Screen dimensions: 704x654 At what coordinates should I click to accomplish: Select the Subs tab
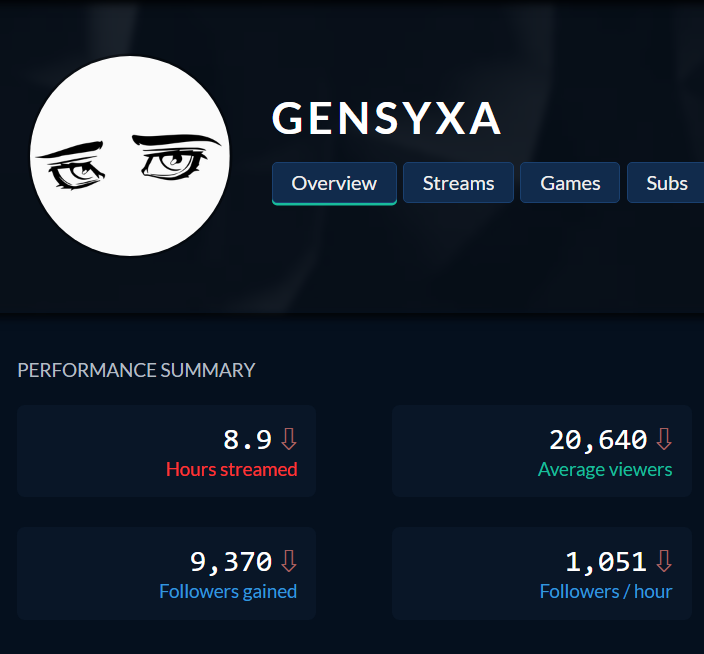[666, 183]
